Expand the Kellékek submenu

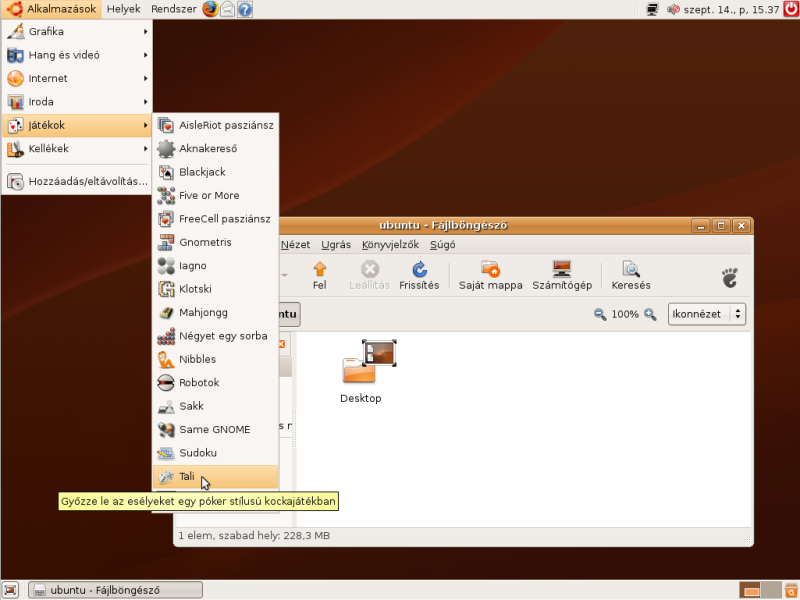tap(76, 148)
